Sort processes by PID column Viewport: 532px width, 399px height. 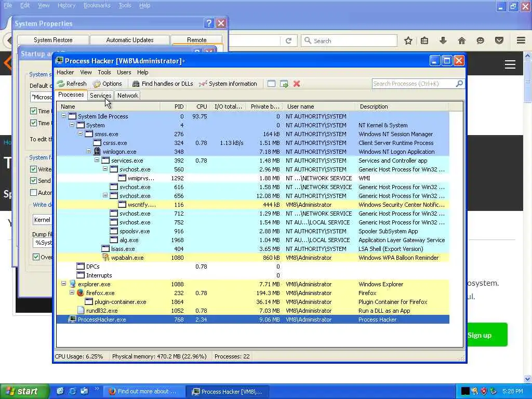174,107
